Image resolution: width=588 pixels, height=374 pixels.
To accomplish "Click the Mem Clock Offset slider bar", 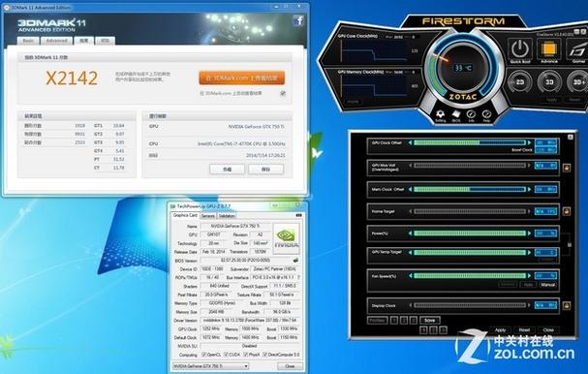I will point(470,190).
